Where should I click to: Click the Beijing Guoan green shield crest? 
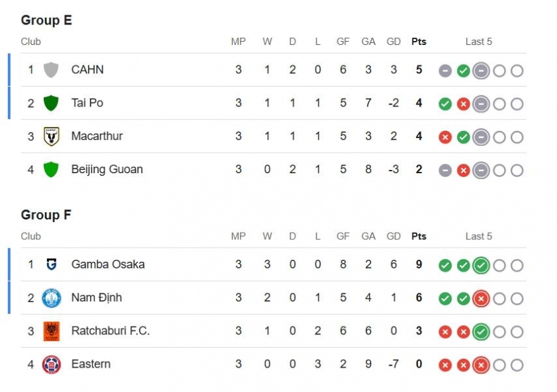[x=51, y=169]
